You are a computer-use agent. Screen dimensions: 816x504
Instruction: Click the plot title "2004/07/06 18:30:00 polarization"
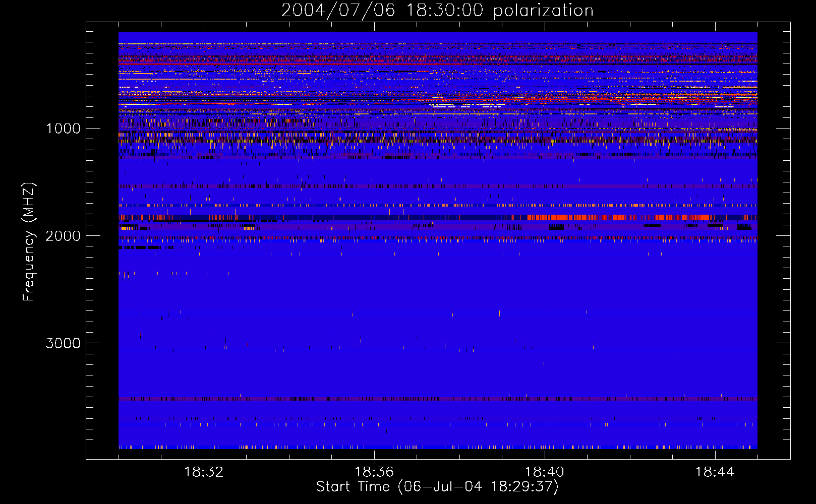point(437,11)
